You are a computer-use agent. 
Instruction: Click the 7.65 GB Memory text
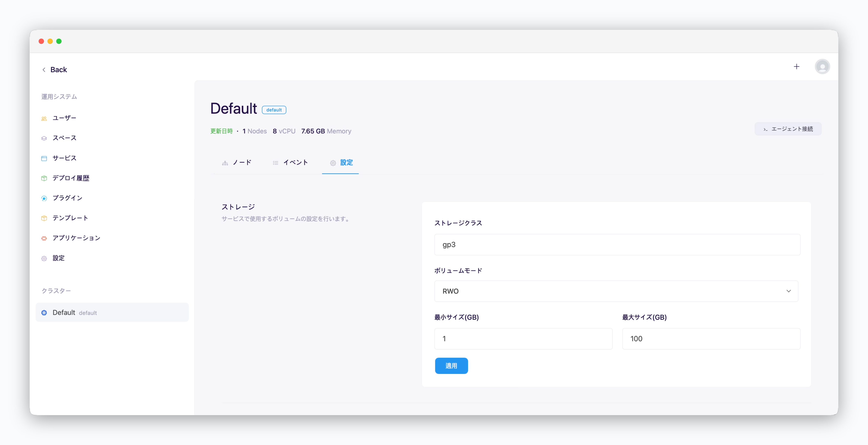pyautogui.click(x=326, y=131)
